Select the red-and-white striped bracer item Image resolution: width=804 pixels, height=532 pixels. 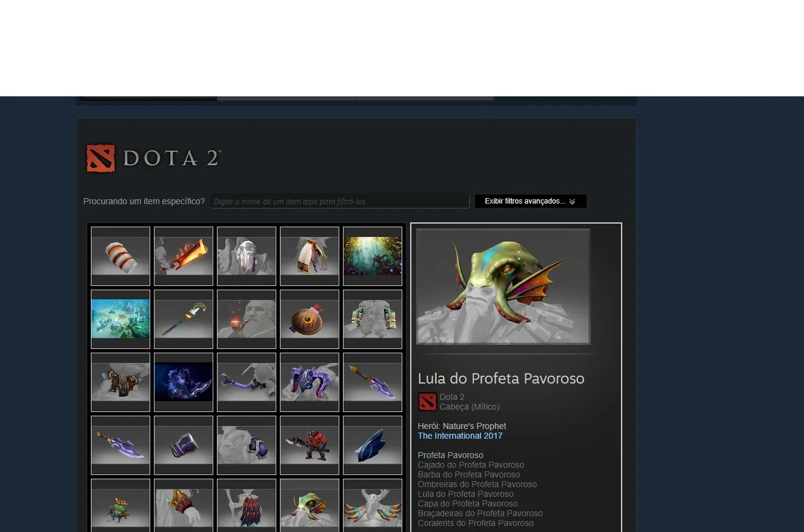point(121,256)
